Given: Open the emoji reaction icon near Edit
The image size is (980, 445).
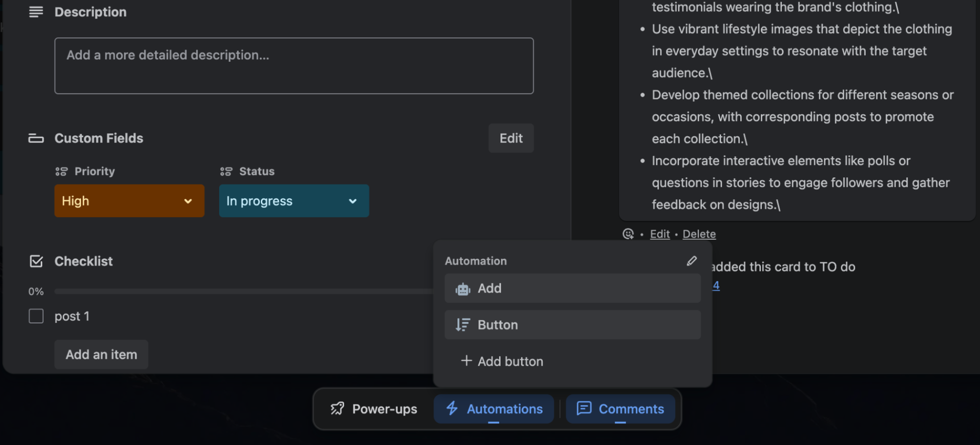Looking at the screenshot, I should [x=628, y=234].
